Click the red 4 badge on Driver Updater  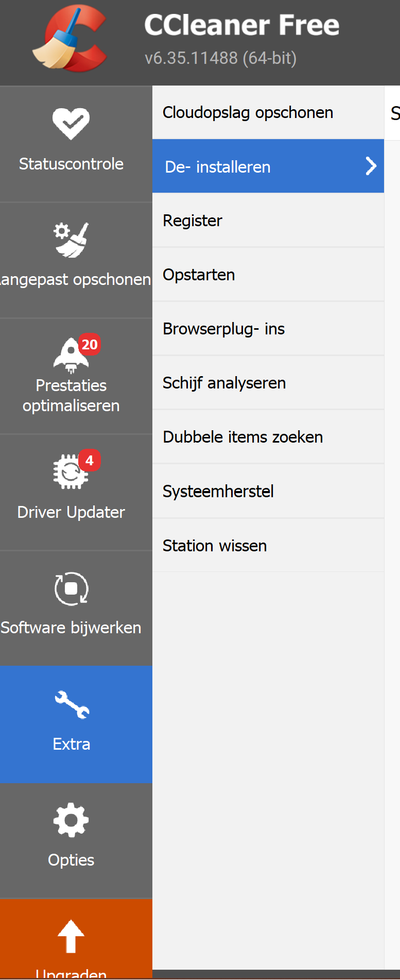coord(90,460)
